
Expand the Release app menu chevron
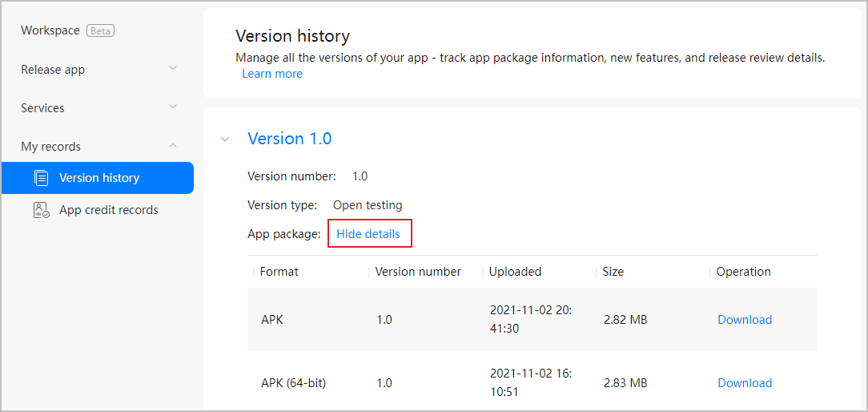pos(173,69)
